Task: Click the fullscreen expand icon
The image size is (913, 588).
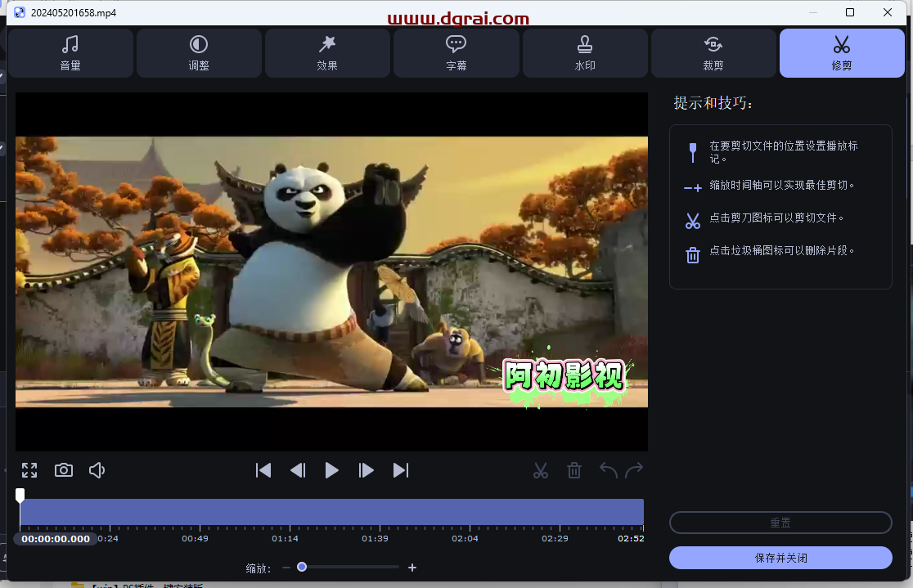Action: pos(29,470)
